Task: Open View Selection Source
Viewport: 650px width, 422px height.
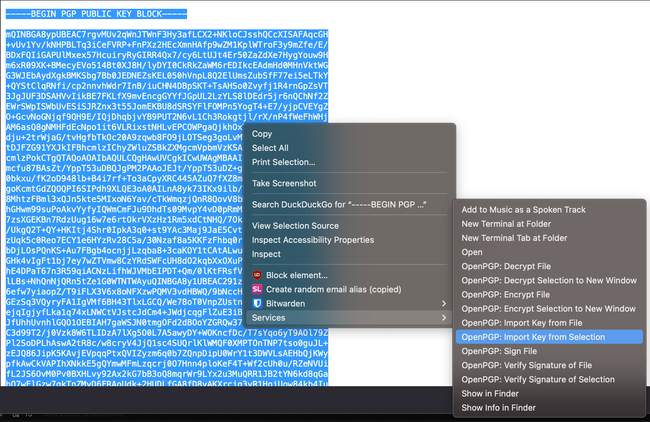Action: [295, 226]
